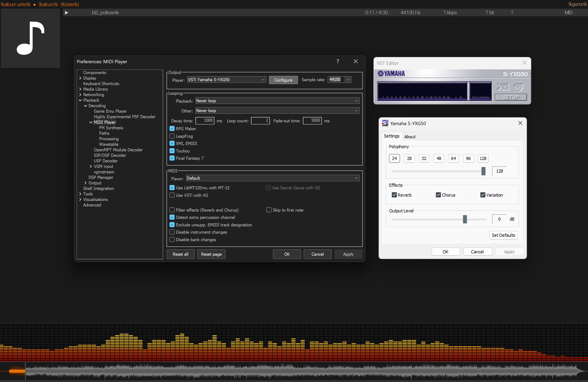This screenshot has height=382, width=588.
Task: Click the Fade-out time input field
Action: (x=312, y=121)
